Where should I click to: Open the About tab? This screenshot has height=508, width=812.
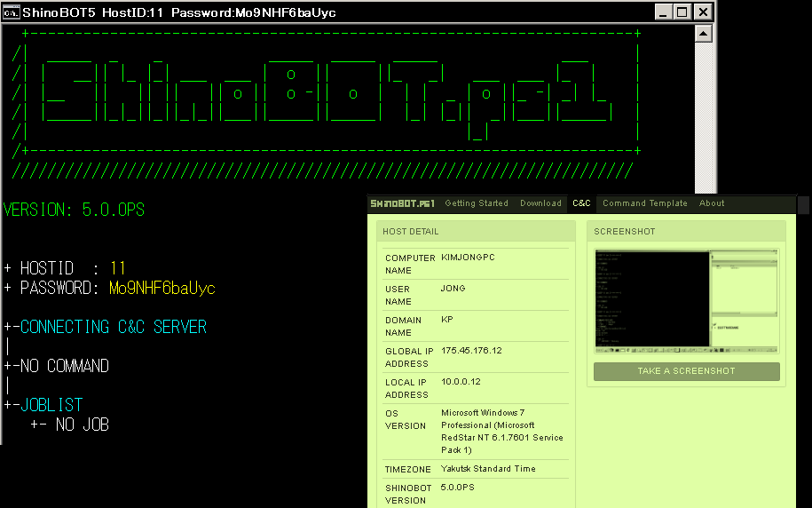[712, 203]
